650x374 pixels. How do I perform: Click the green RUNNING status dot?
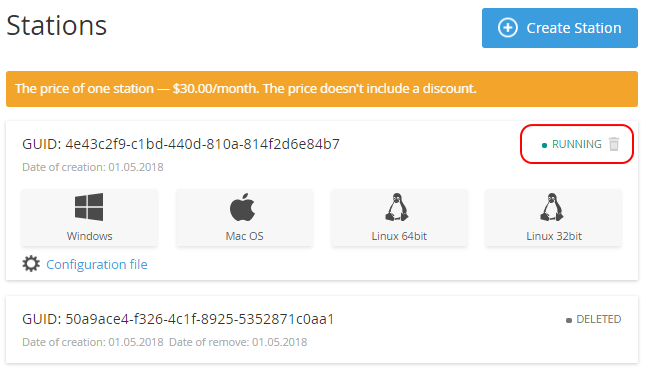coord(544,145)
